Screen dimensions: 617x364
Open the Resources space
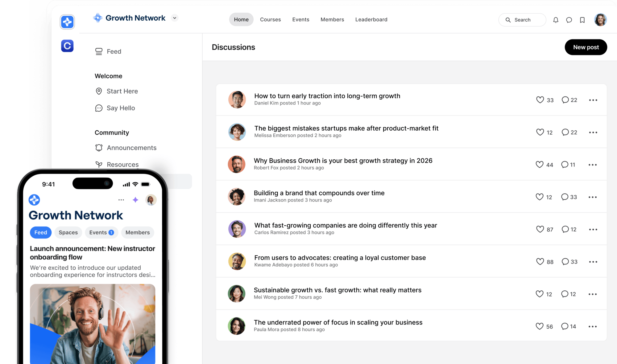pos(117,165)
